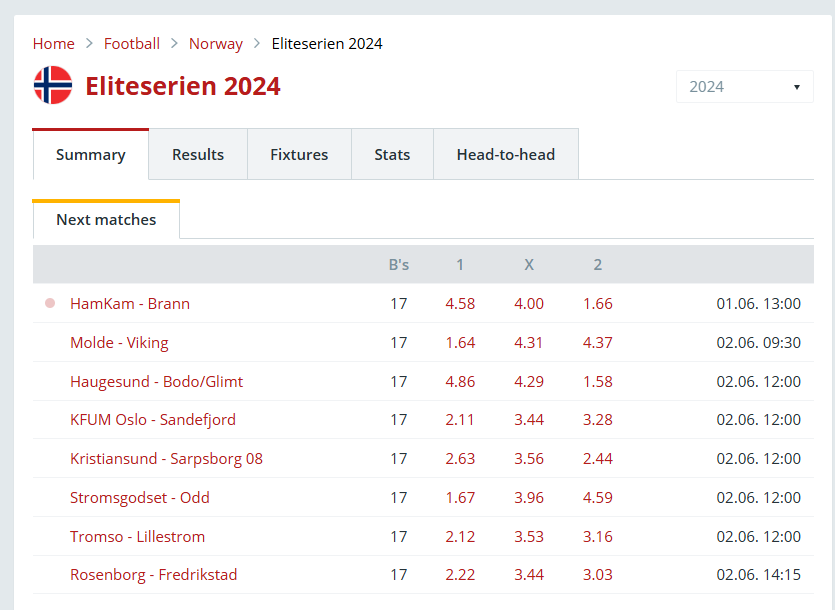
Task: Open the Haugesund - Bodo/Glimt match
Action: pyautogui.click(x=157, y=381)
